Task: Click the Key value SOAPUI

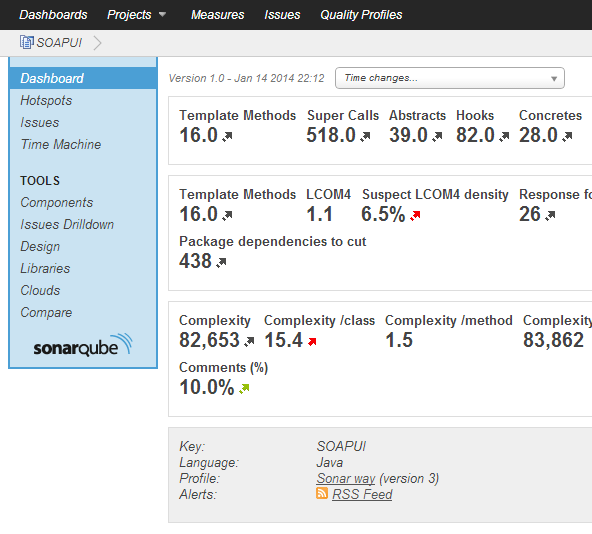Action: [x=341, y=446]
